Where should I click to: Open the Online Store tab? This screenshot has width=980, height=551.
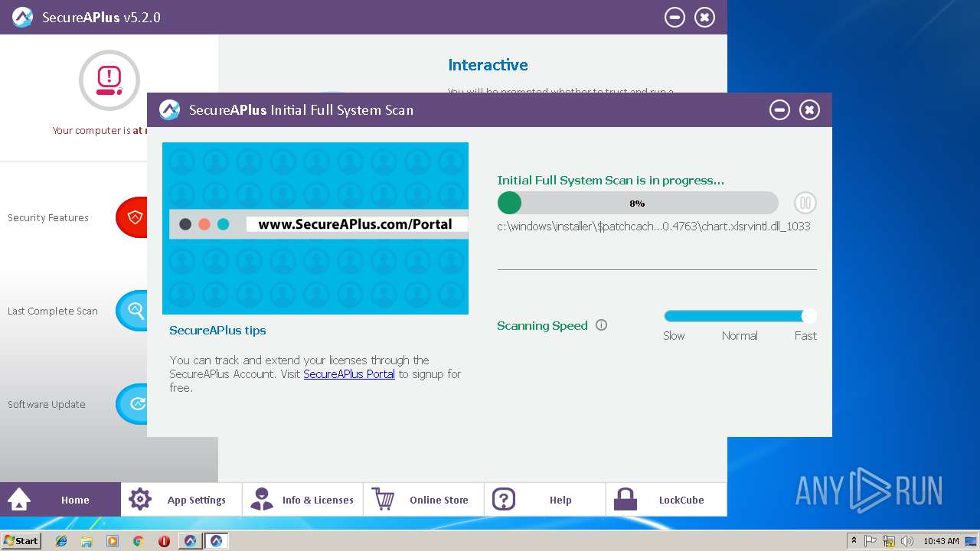(x=423, y=500)
